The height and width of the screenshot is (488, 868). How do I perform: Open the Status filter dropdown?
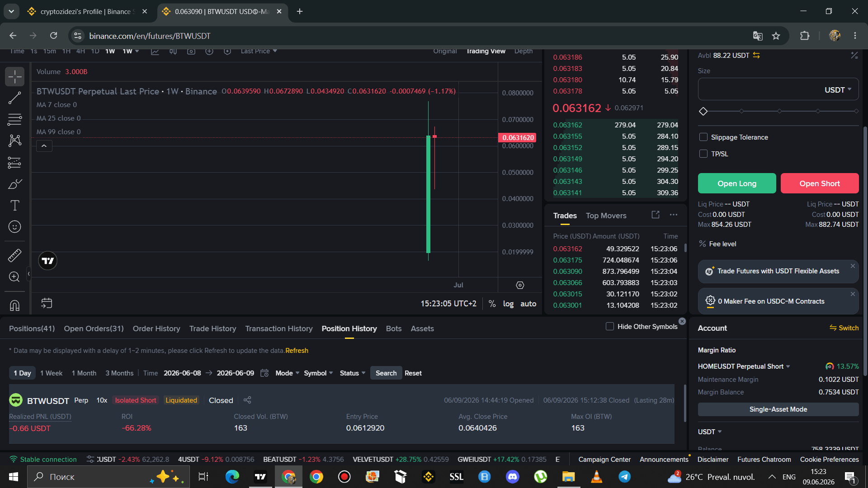(353, 373)
